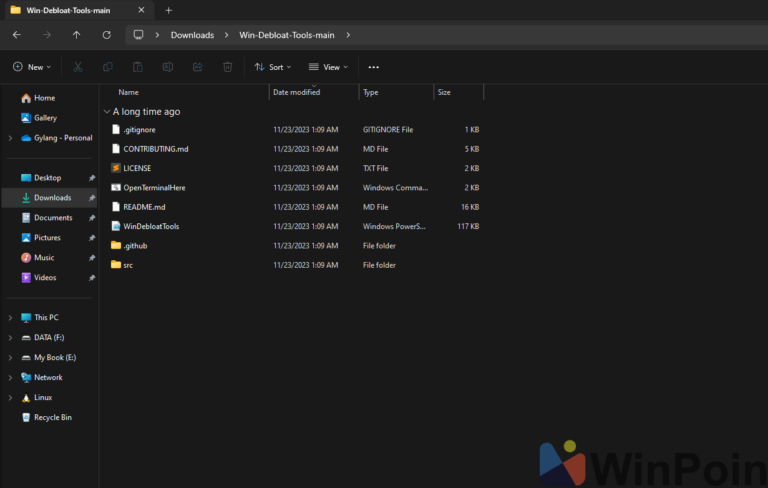Open the New item dropdown
Viewport: 768px width, 488px height.
click(x=32, y=67)
